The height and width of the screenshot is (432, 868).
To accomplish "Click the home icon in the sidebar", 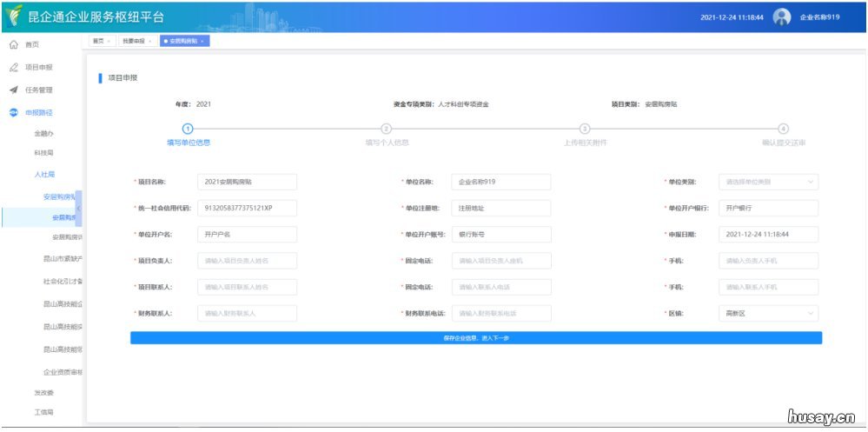I will click(14, 44).
